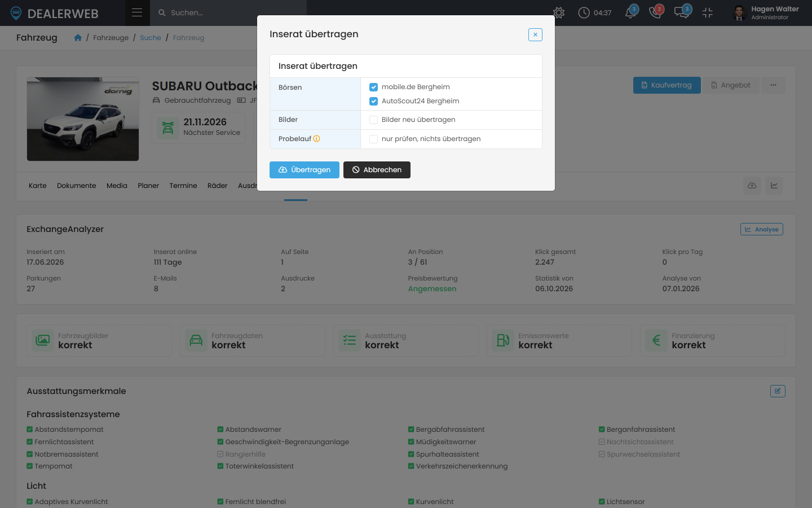Show the Probelauf info icon
812x508 pixels.
(x=316, y=139)
